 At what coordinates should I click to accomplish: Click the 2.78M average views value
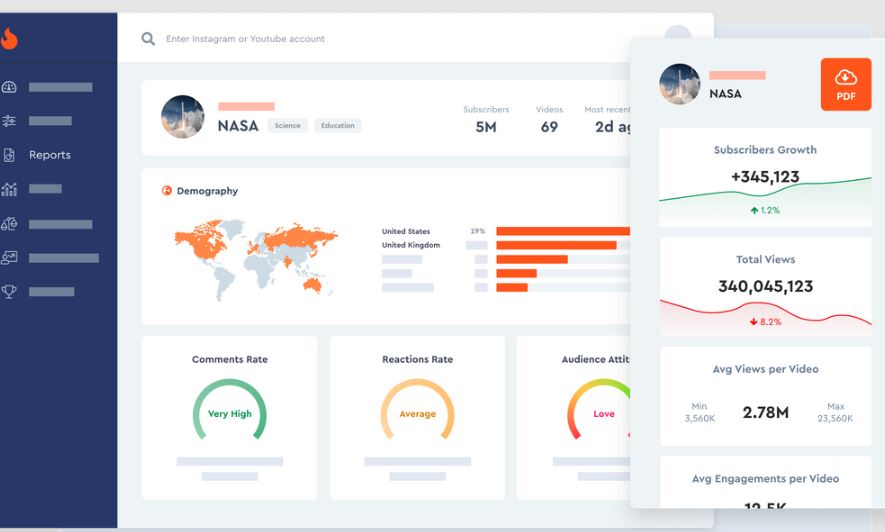pos(765,412)
